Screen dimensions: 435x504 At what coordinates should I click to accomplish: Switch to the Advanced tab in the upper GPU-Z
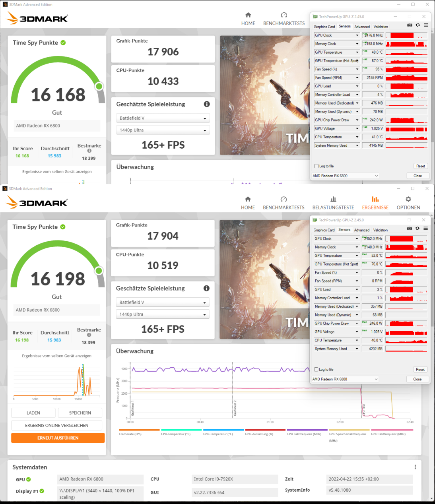[362, 27]
